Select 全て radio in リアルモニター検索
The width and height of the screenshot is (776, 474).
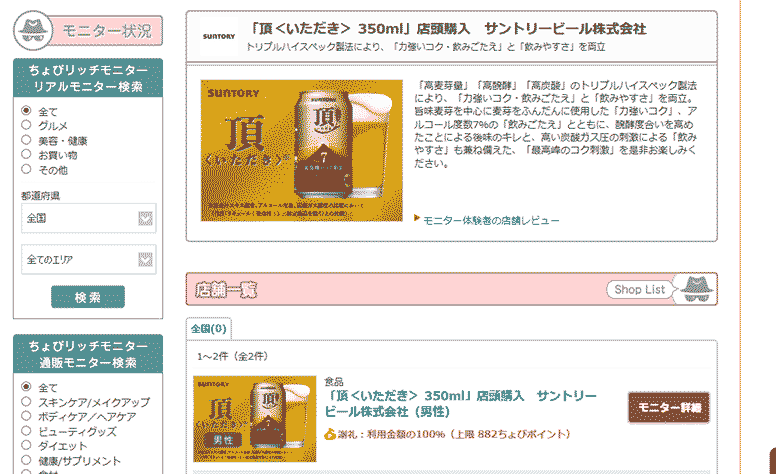(x=26, y=110)
